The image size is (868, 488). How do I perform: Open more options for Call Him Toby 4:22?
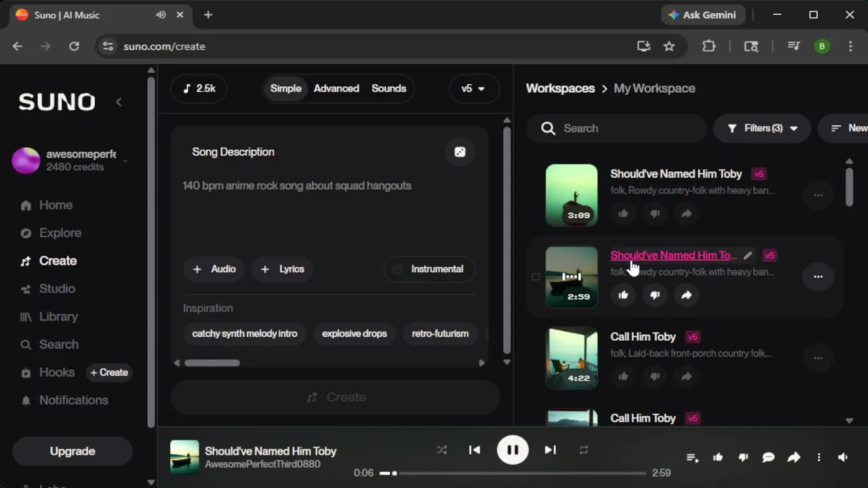[x=818, y=358]
